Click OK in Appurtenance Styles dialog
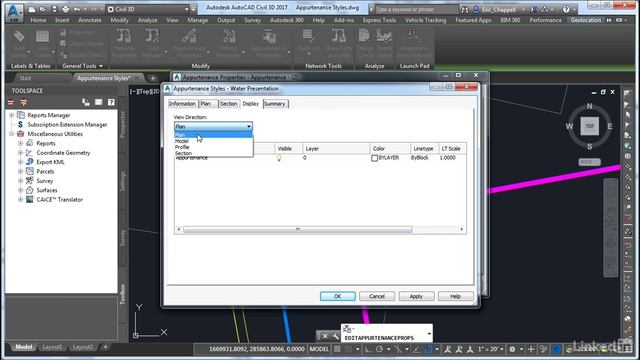The image size is (640, 360). pos(338,296)
